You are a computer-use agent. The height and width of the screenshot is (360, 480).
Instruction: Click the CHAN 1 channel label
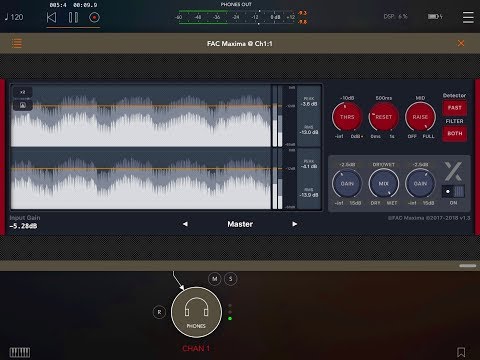tap(196, 349)
